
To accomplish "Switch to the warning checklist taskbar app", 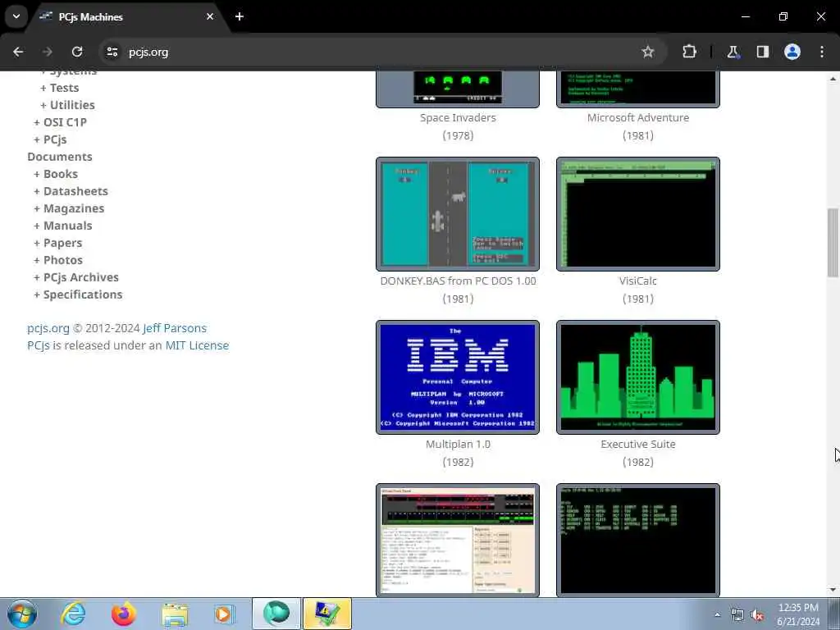I will (x=327, y=614).
